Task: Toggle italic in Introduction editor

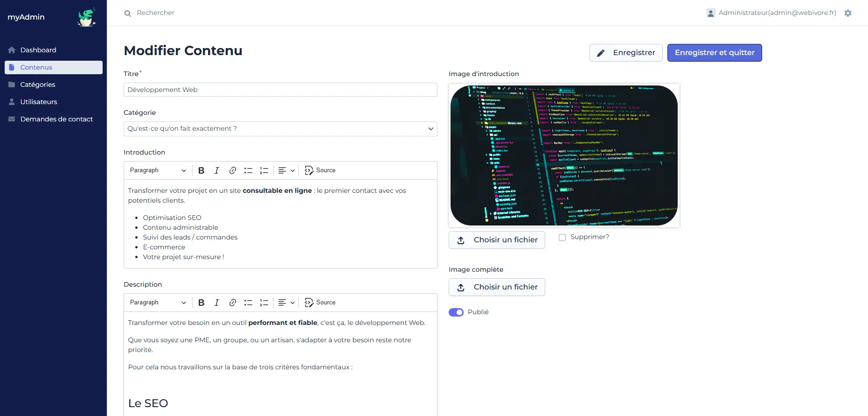Action: tap(217, 170)
